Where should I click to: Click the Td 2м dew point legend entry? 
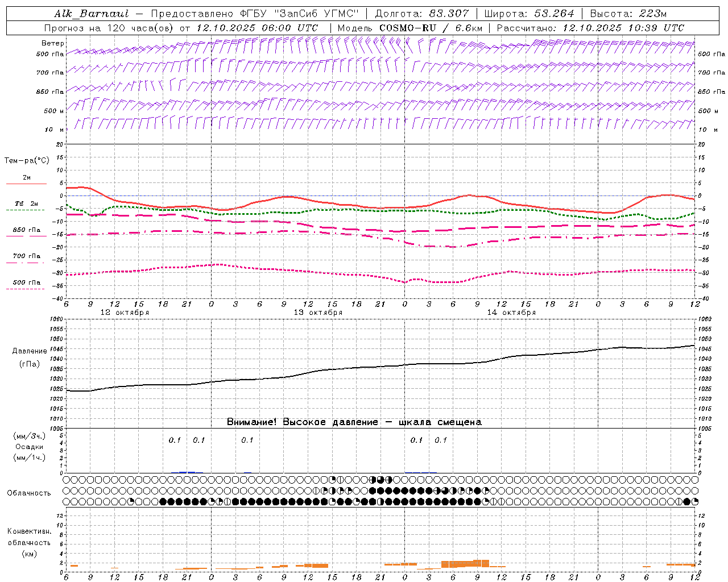[26, 203]
